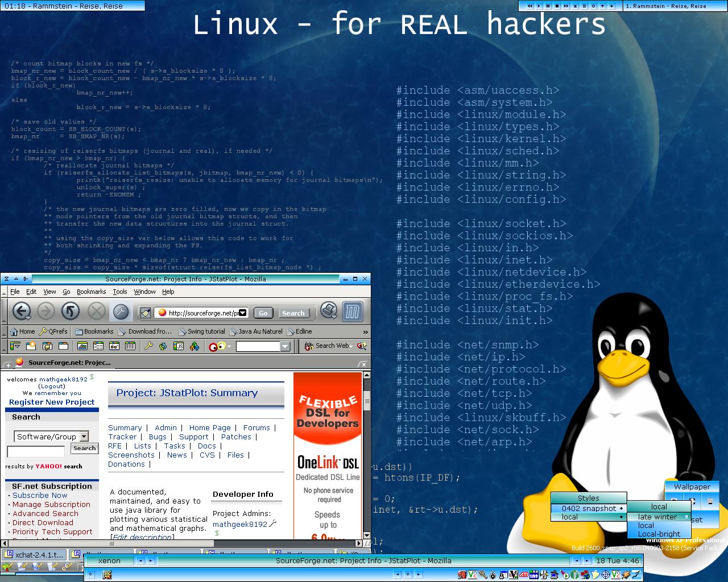Click the keys icon in system tray
The image size is (728, 582).
(483, 575)
